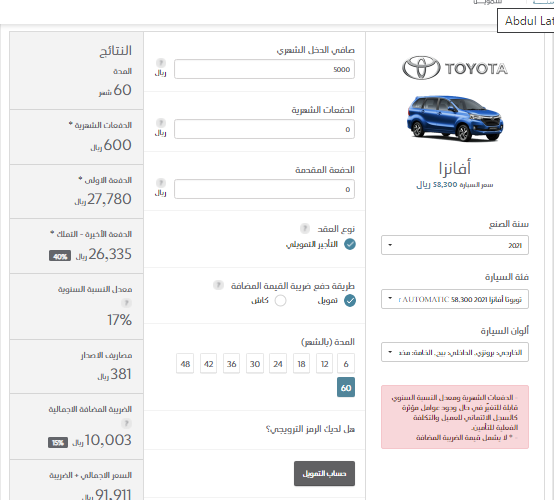Choose the 24 month duration option
Screen dimensions: 554x500
(278, 364)
